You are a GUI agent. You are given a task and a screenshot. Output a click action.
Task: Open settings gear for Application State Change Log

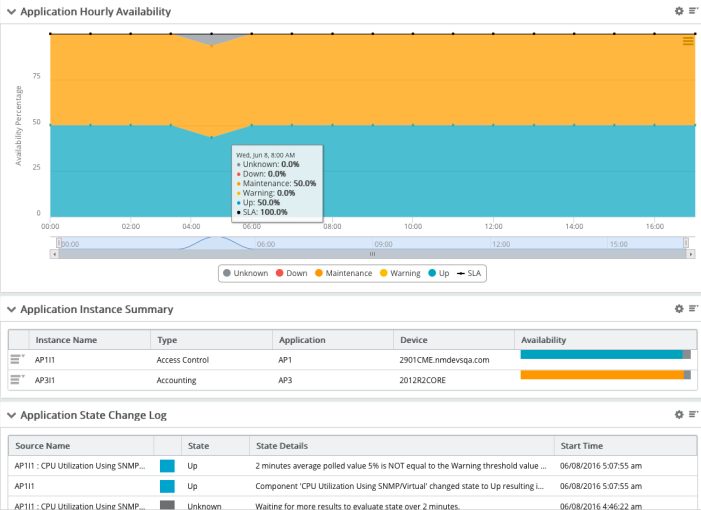pyautogui.click(x=679, y=414)
